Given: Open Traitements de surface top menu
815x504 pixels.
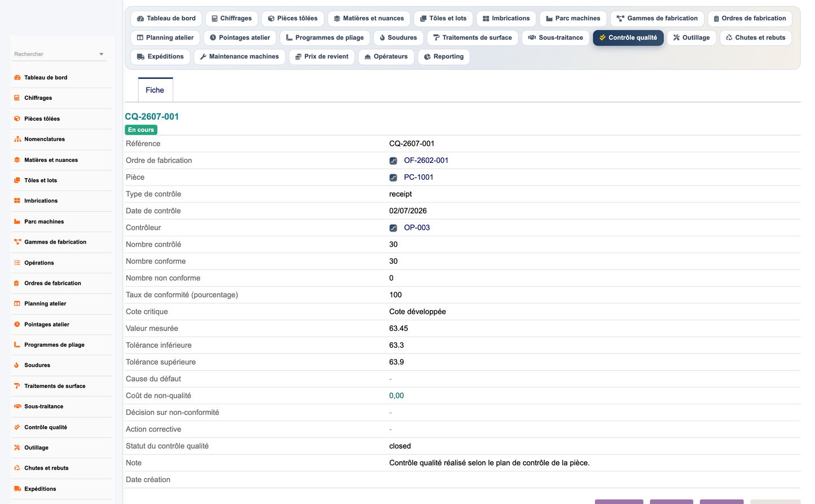Looking at the screenshot, I should (473, 38).
